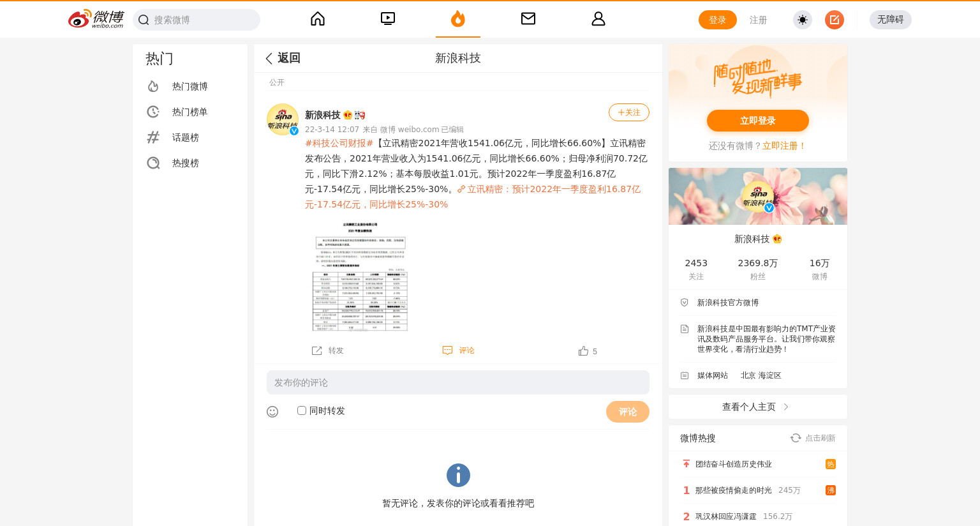Open 新浪科技 avatar in profile card

(758, 197)
